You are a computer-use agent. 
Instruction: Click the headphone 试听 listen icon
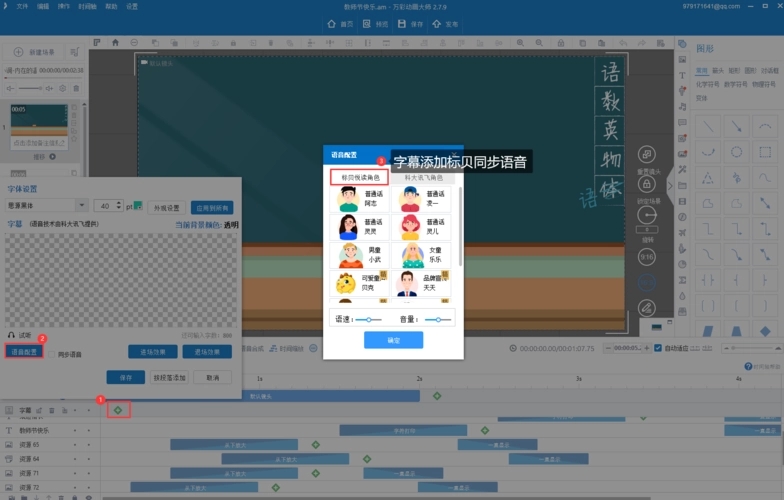tap(11, 335)
